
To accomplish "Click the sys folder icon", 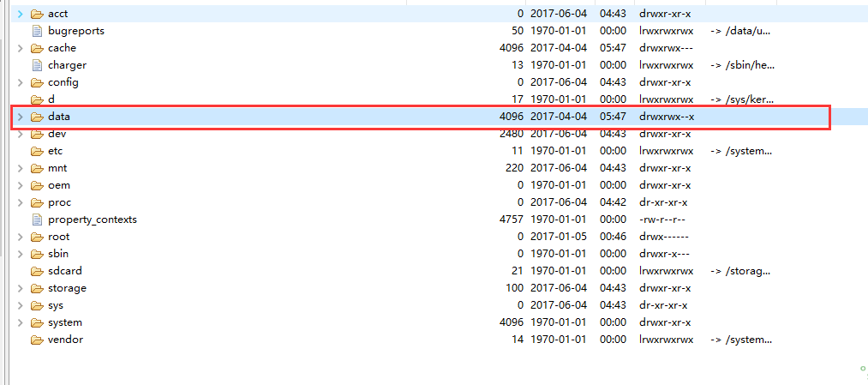I will [37, 305].
